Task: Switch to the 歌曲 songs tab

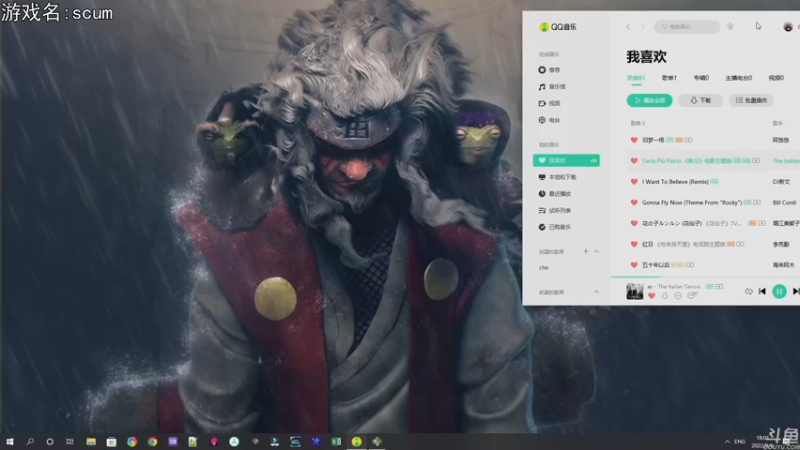Action: [636, 78]
